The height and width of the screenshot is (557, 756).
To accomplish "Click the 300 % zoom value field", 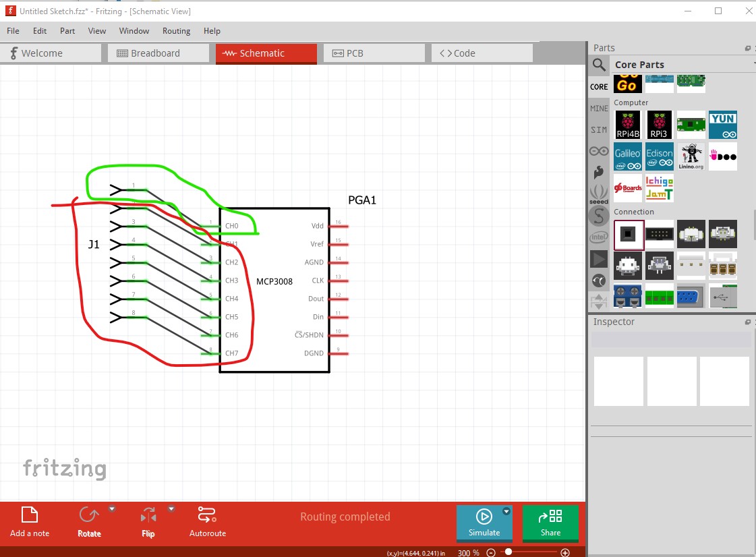I will tap(468, 553).
